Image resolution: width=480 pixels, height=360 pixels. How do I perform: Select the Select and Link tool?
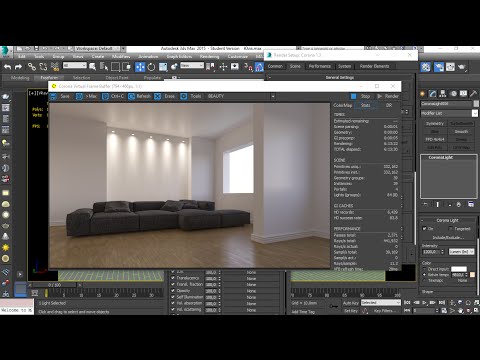tap(32, 67)
